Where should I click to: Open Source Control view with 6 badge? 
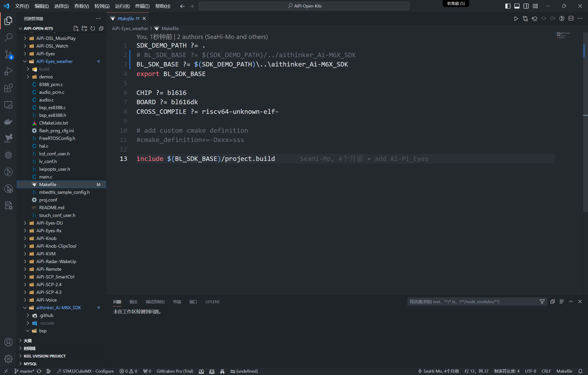[x=8, y=54]
